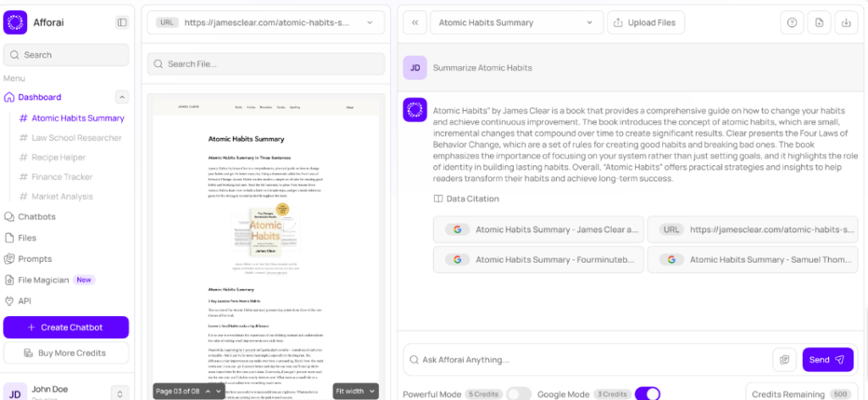Open the Afforai logo home icon
Image resolution: width=868 pixels, height=400 pixels.
15,23
